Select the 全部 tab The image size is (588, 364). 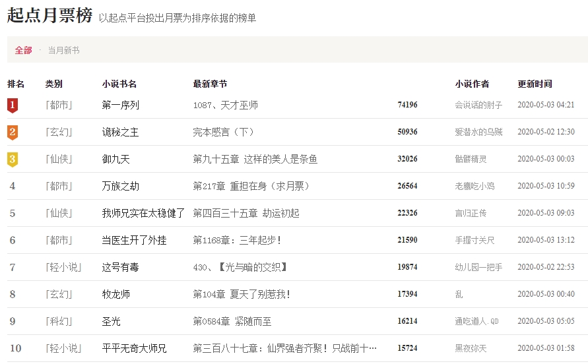click(x=23, y=50)
